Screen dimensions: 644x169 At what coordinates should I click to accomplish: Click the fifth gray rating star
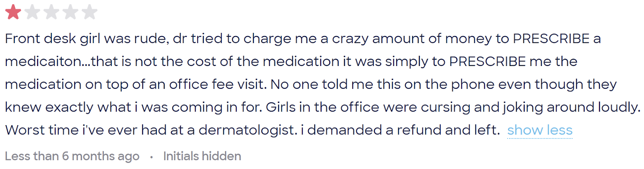89,12
